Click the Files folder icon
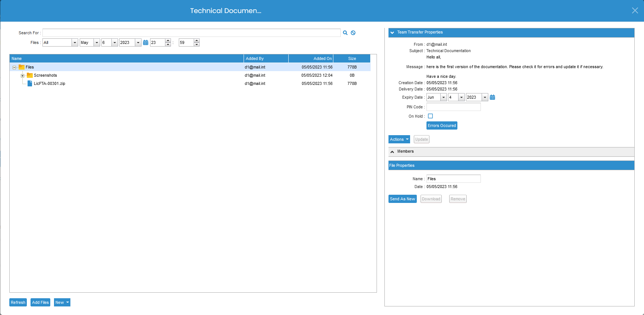 tap(22, 67)
